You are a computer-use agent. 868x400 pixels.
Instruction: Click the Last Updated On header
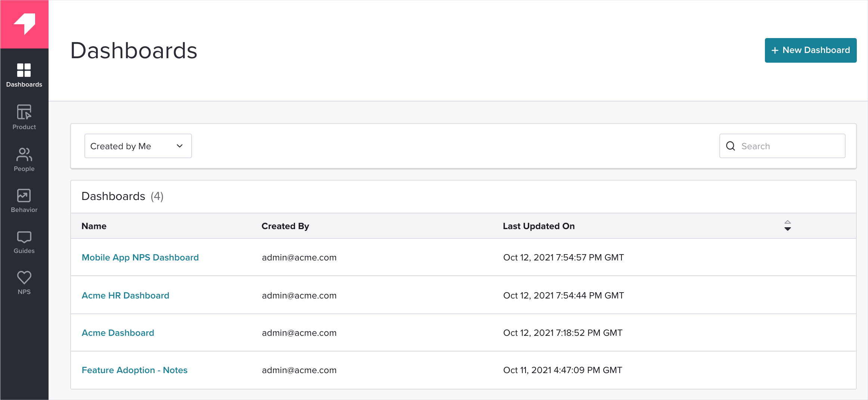539,226
